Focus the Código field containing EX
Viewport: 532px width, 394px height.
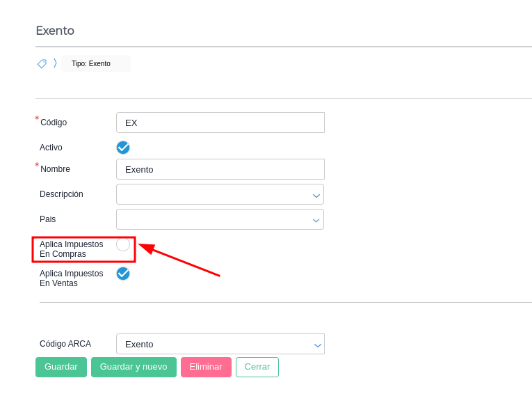click(x=220, y=123)
